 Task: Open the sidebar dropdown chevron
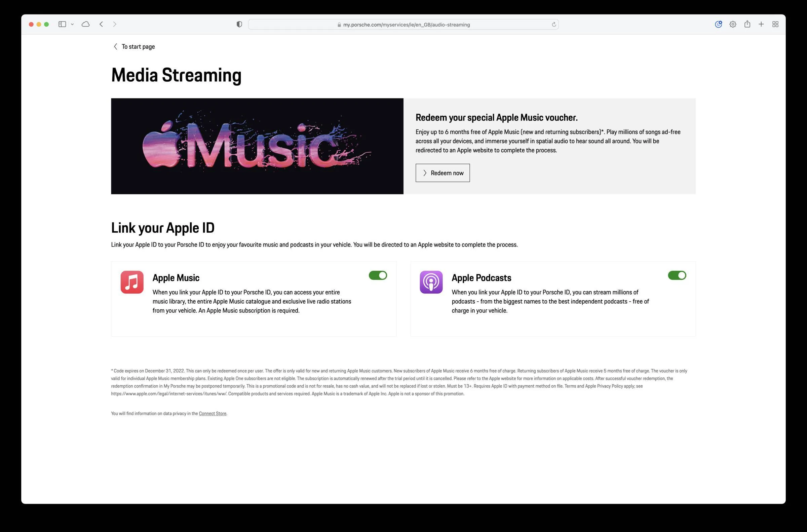(x=72, y=25)
